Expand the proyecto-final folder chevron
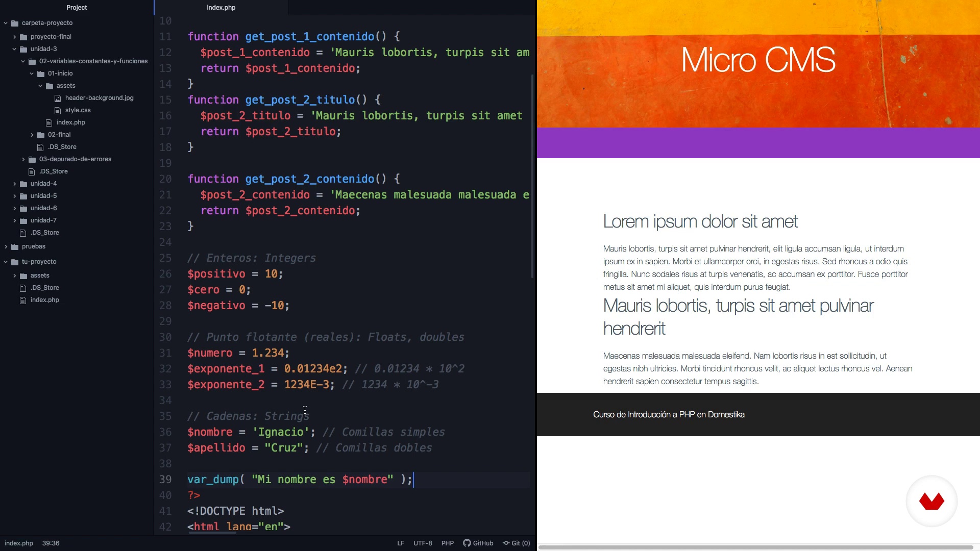Screen dimensions: 980x551 click(14, 37)
